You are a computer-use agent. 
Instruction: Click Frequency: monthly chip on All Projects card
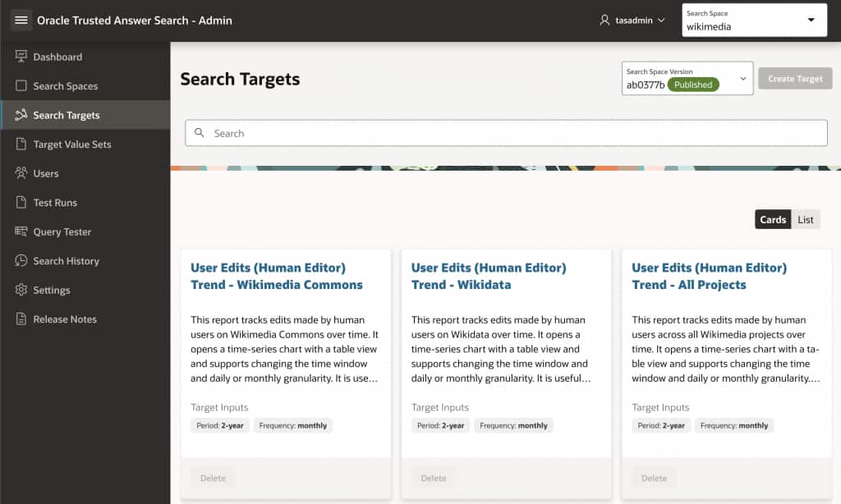733,425
